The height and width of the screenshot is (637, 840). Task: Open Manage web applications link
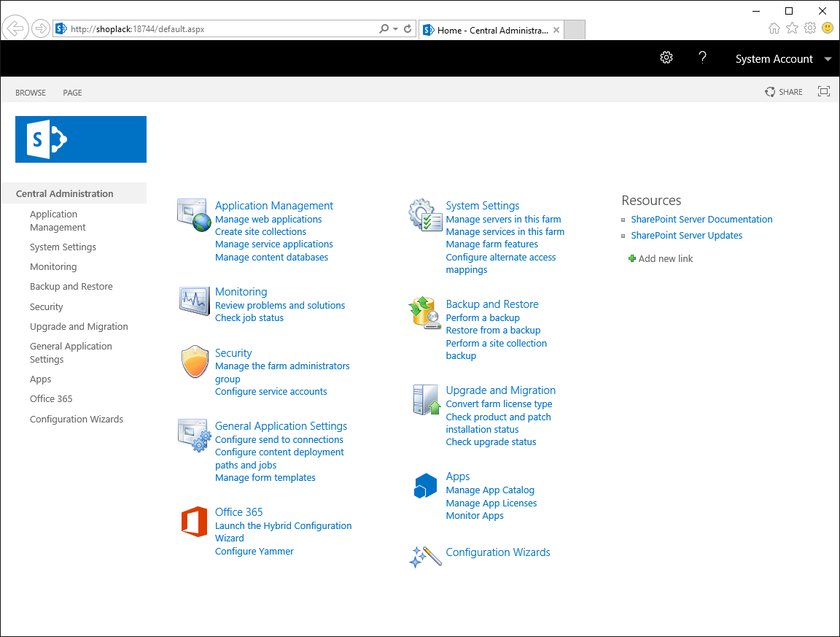pyautogui.click(x=268, y=220)
